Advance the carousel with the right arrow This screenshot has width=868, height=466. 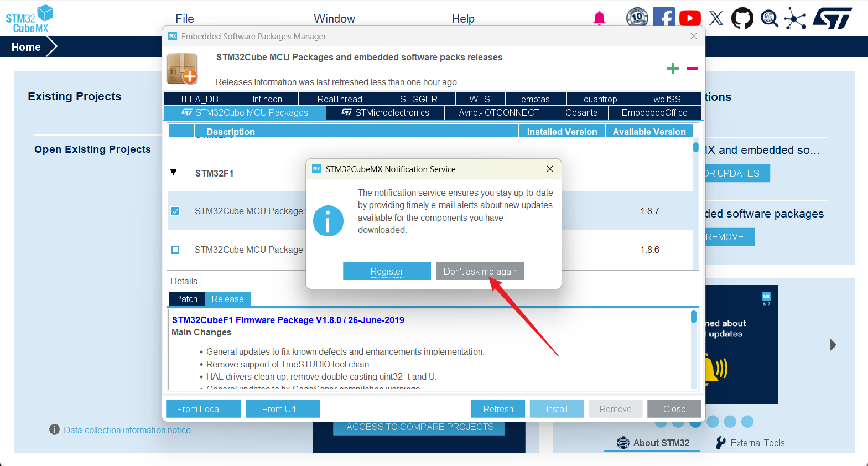tap(833, 345)
